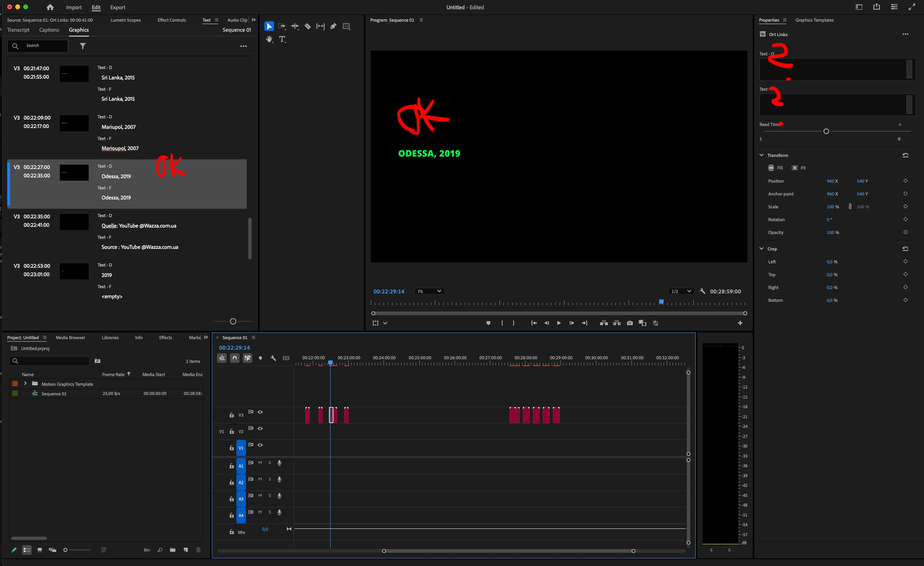Click the Read Time slider handle
This screenshot has width=924, height=566.
(826, 131)
